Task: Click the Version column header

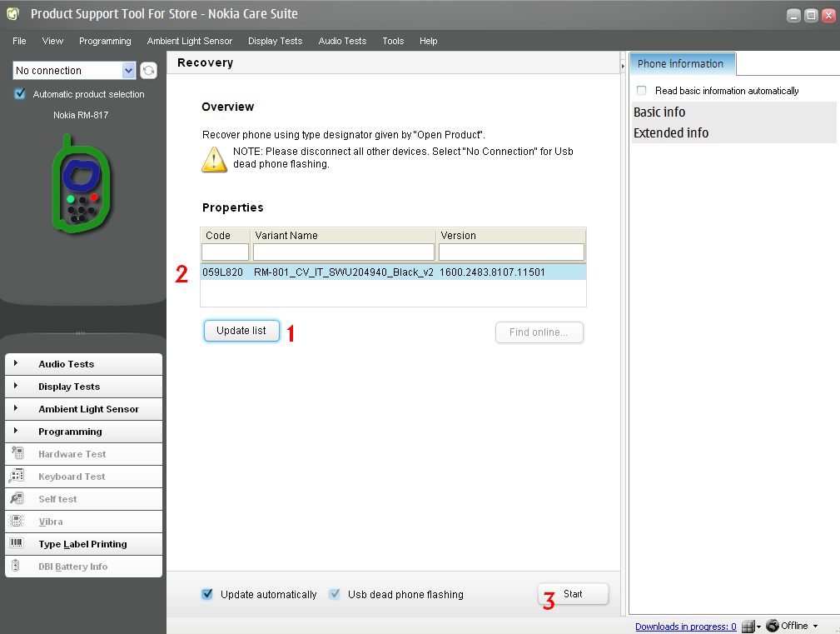Action: (511, 235)
